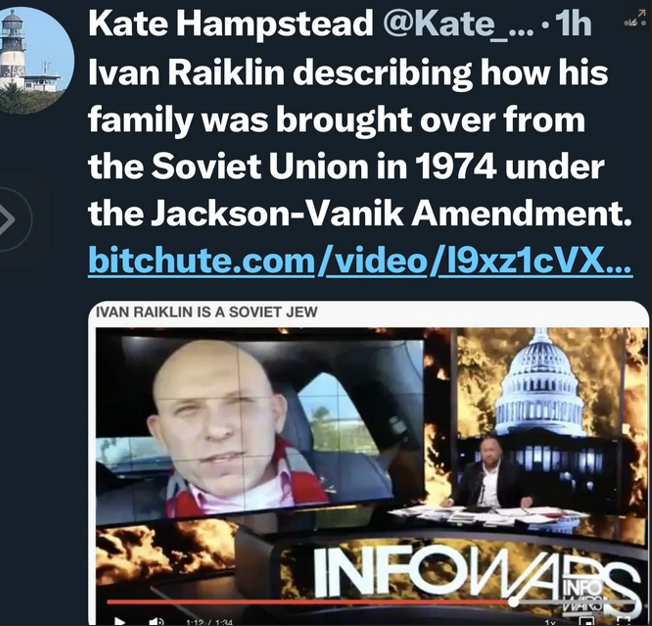Click the Kate Hampstead display name
Viewport: 652px width, 626px height.
[x=231, y=24]
